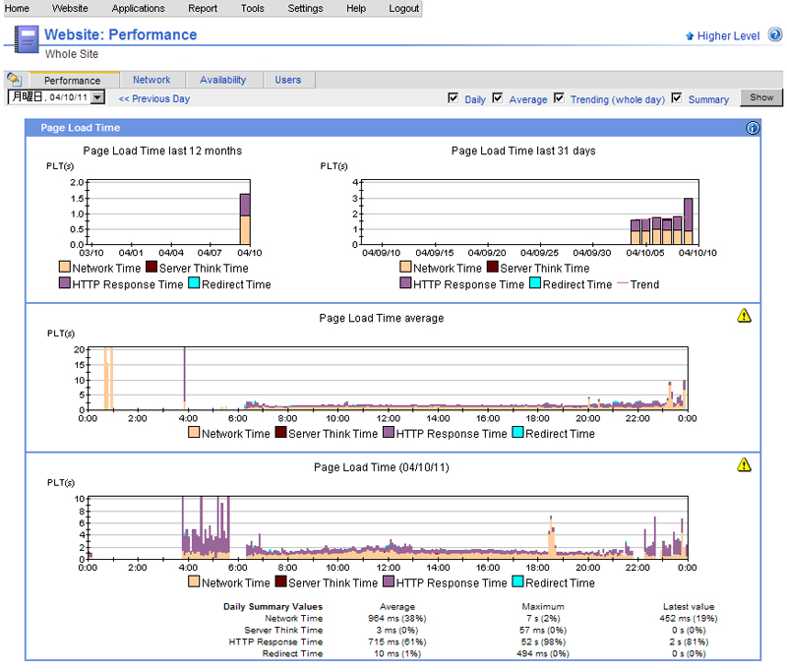
Task: Open the date selection dropdown
Action: click(x=97, y=97)
